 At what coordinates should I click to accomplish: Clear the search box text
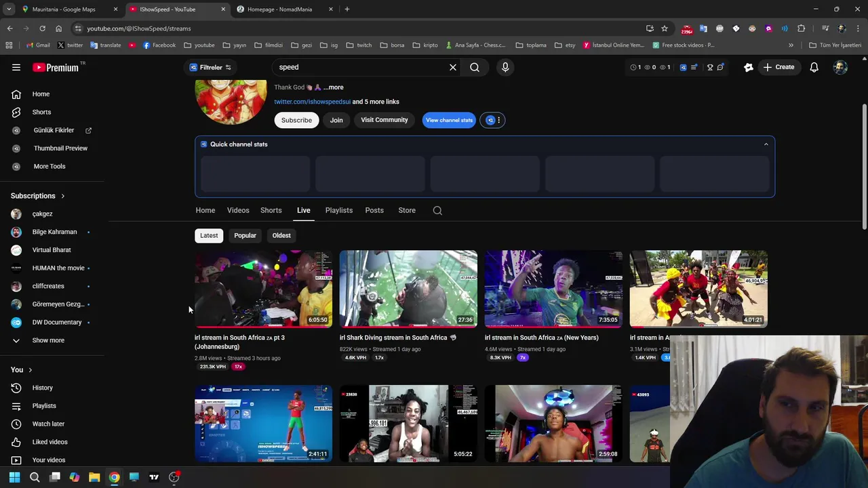(453, 67)
